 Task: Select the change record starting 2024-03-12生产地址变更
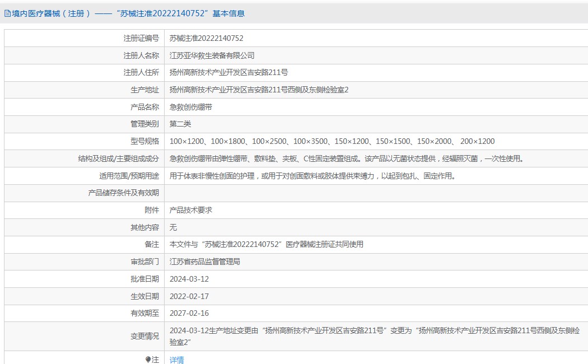tap(375, 336)
